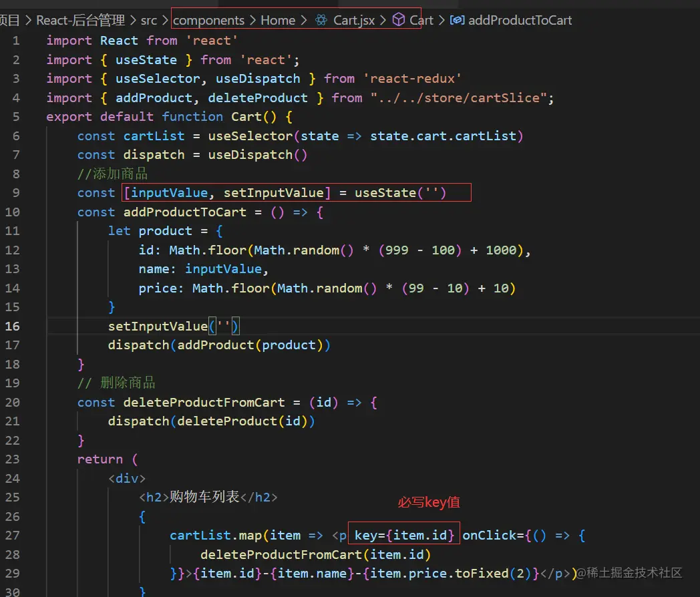Open Cart.jsx in breadcrumb
This screenshot has width=700, height=597.
click(x=354, y=21)
